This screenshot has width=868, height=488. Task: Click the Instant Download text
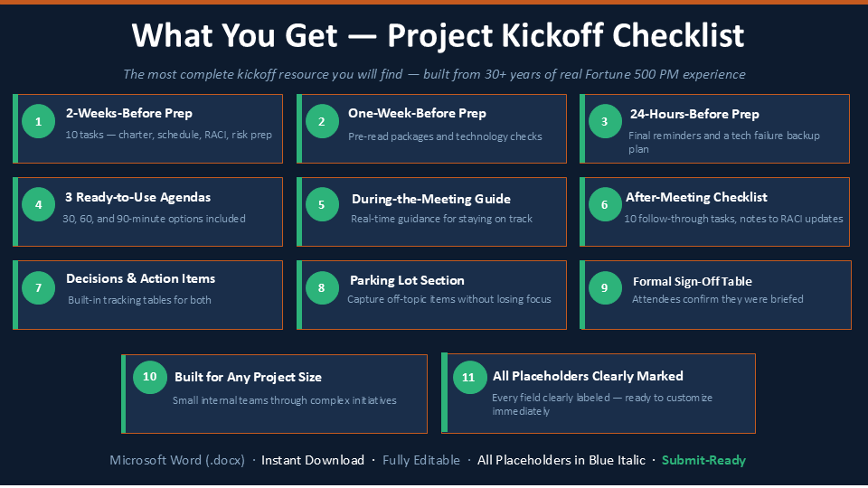coord(313,460)
